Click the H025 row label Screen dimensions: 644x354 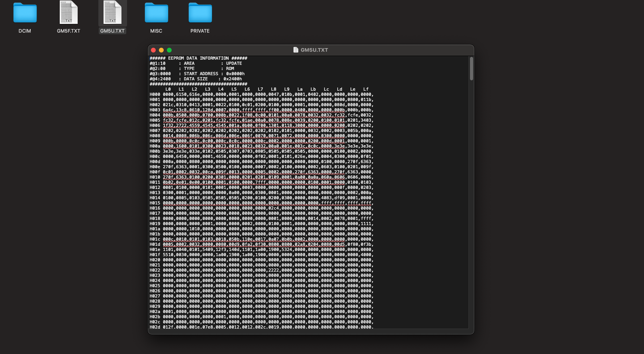pyautogui.click(x=155, y=286)
